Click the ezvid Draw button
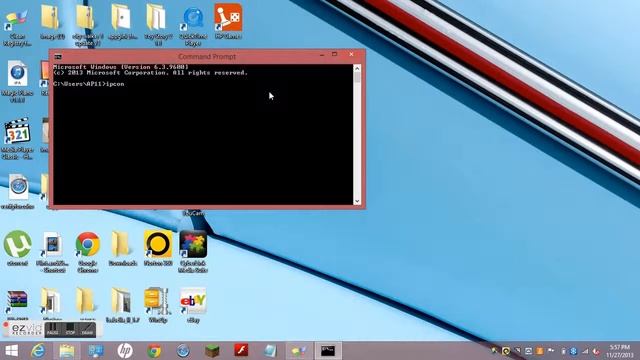Viewport: 640px width, 360px height. click(x=87, y=329)
